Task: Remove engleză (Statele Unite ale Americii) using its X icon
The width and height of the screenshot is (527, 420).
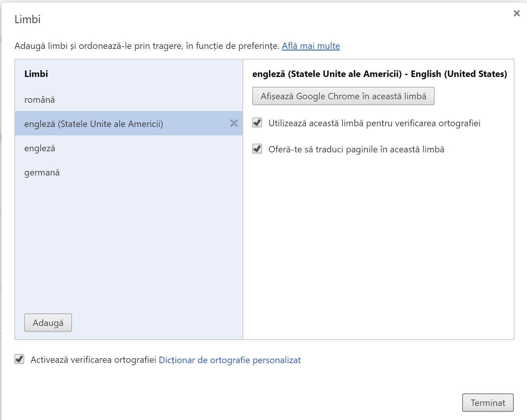Action: tap(234, 123)
